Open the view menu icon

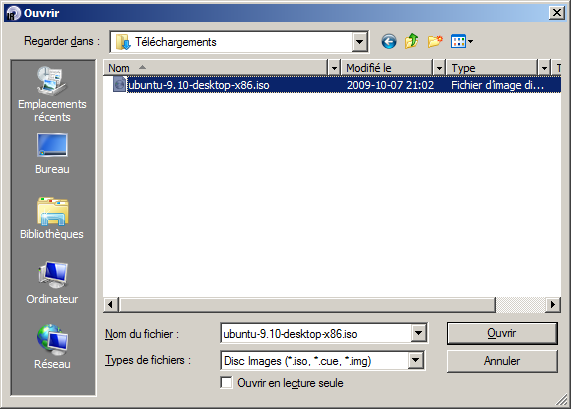coord(462,42)
